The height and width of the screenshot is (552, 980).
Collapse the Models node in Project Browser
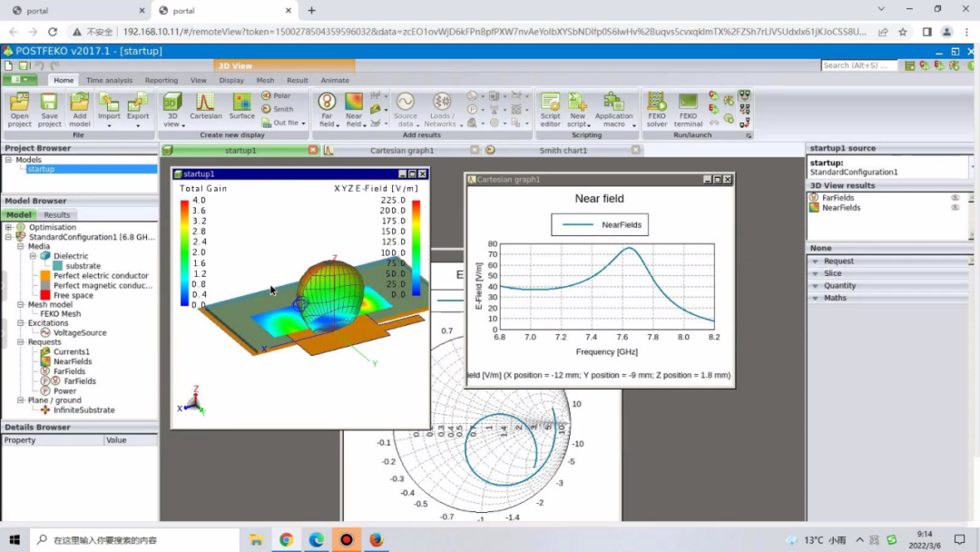(x=9, y=160)
